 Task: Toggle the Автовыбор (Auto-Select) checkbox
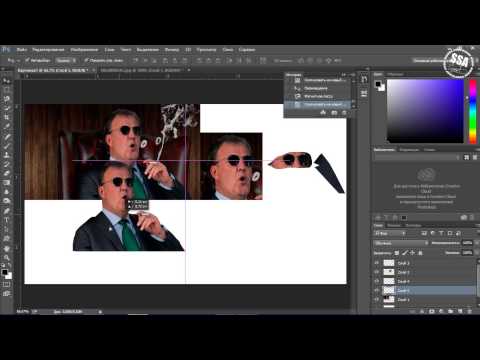(x=27, y=60)
